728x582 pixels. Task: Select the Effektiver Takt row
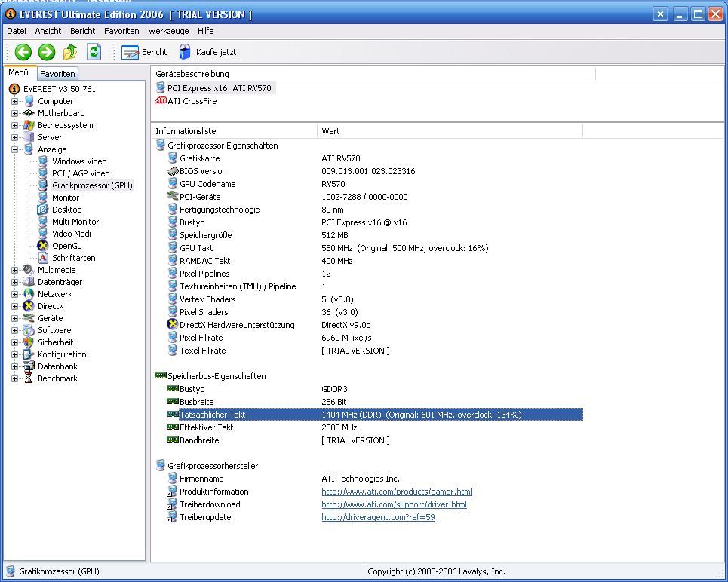[369, 427]
